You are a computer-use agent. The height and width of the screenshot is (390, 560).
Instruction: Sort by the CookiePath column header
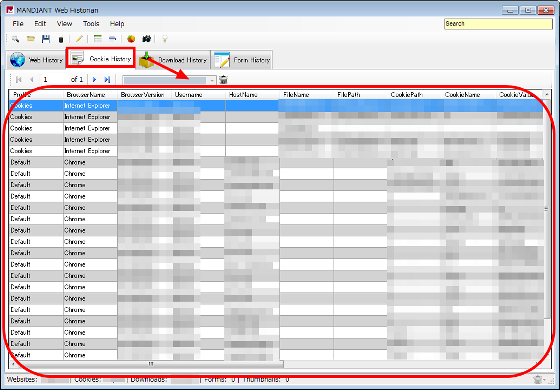tap(415, 95)
